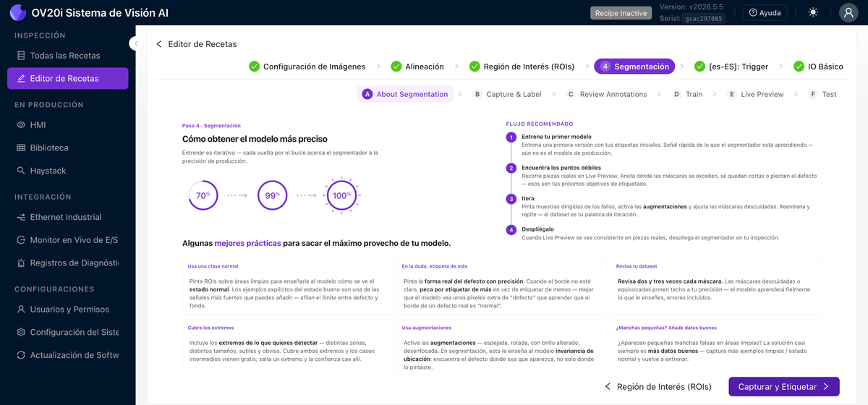This screenshot has width=868, height=405.
Task: Click the Usuarios y Permisos person icon
Action: (x=21, y=310)
